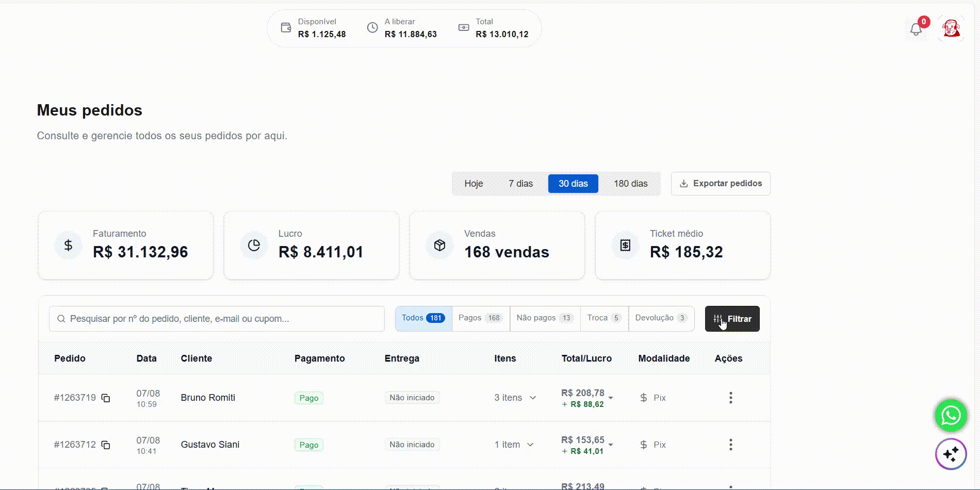The height and width of the screenshot is (490, 980).
Task: Switch to the Devolução tab
Action: click(661, 318)
